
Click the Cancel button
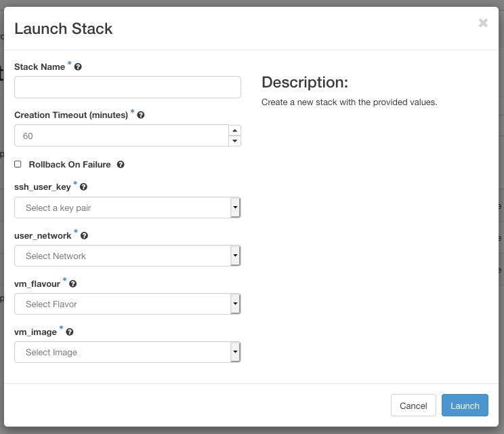point(413,406)
